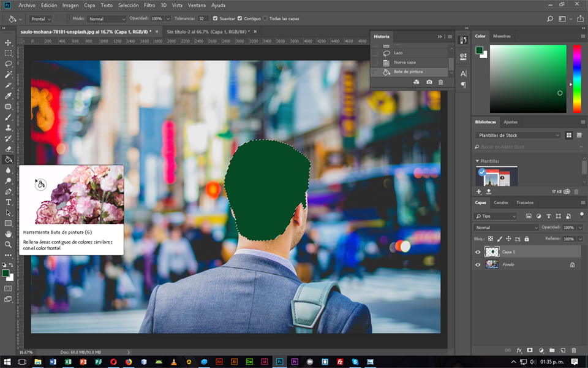This screenshot has width=588, height=368.
Task: Select the Horizontal Type tool
Action: [x=8, y=202]
